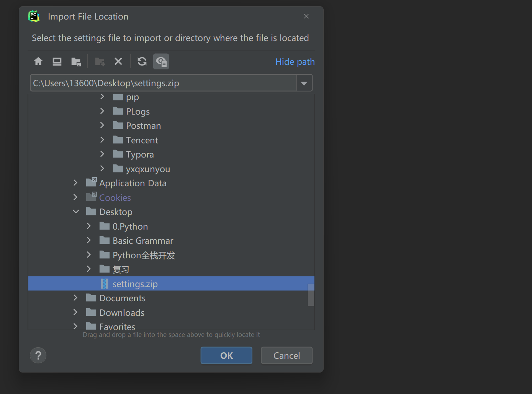Click the Delete X toolbar icon
The height and width of the screenshot is (394, 532).
[118, 61]
